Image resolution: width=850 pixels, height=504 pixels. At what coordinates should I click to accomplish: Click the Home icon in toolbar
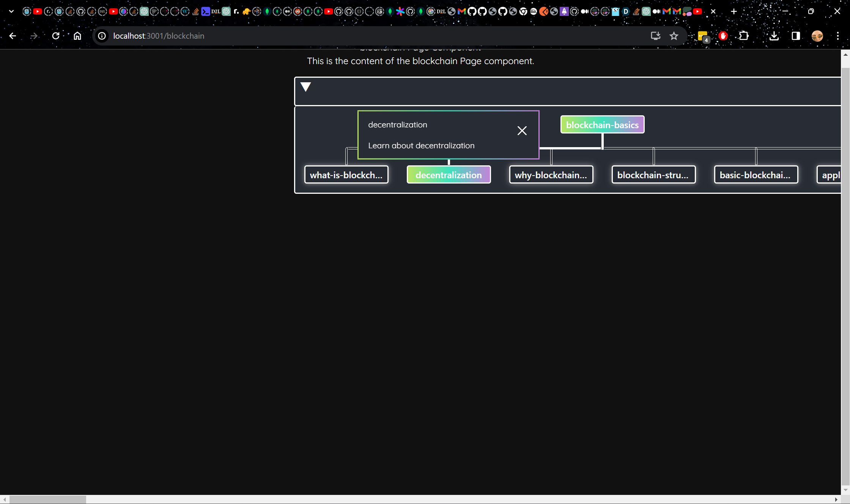(x=77, y=36)
